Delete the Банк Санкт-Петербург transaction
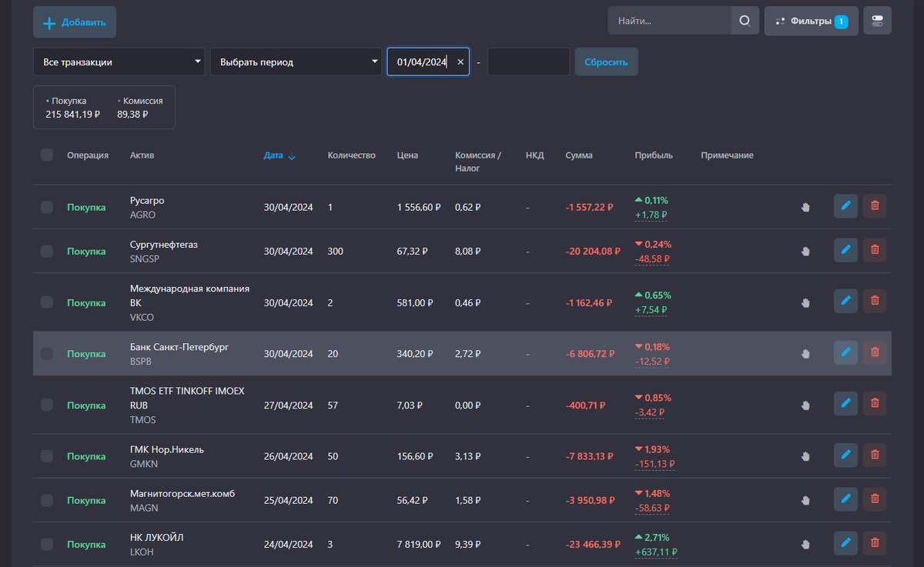 click(875, 352)
